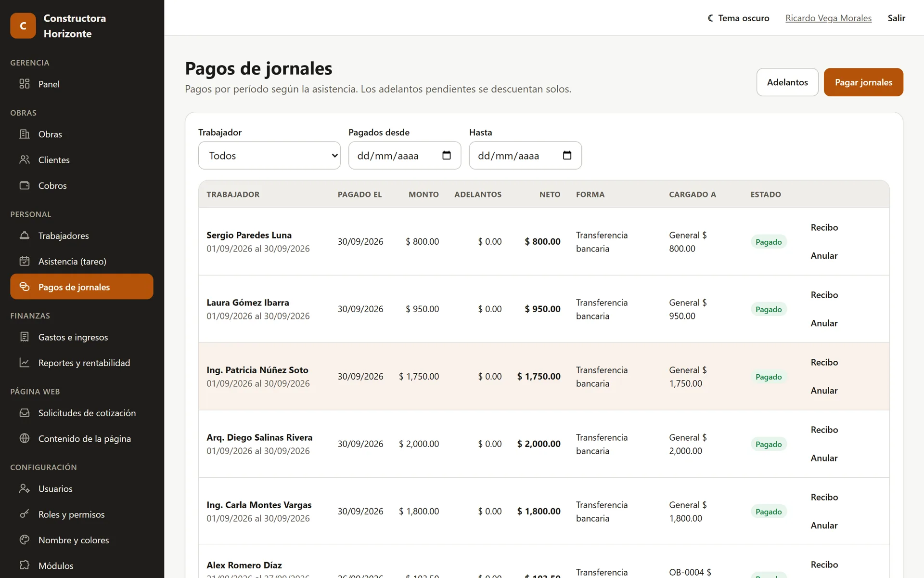Open Recibo for Ing. Patricia Núñez Soto
This screenshot has width=924, height=578.
click(824, 362)
